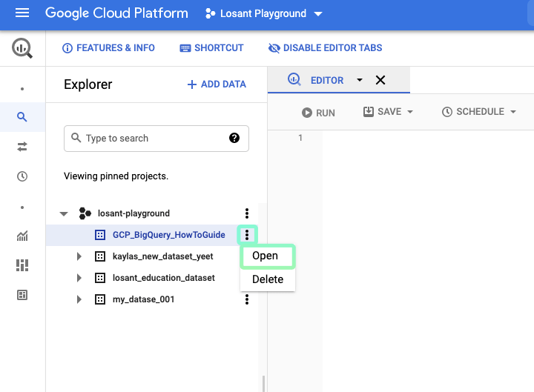This screenshot has height=392, width=534.
Task: Choose Delete from the context menu
Action: click(x=268, y=279)
